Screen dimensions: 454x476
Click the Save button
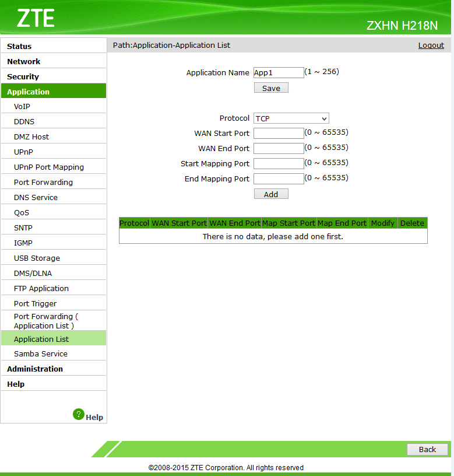[271, 88]
